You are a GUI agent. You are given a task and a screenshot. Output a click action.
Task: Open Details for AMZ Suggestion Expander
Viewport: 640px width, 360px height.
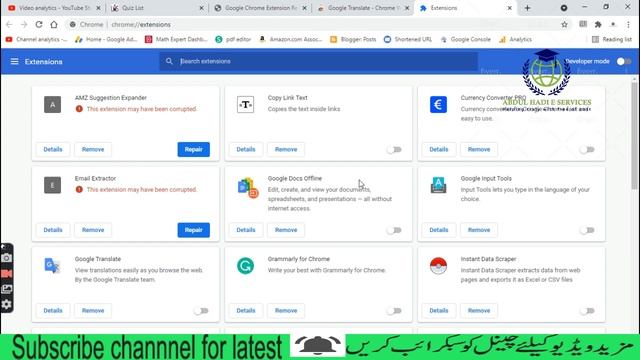click(53, 149)
